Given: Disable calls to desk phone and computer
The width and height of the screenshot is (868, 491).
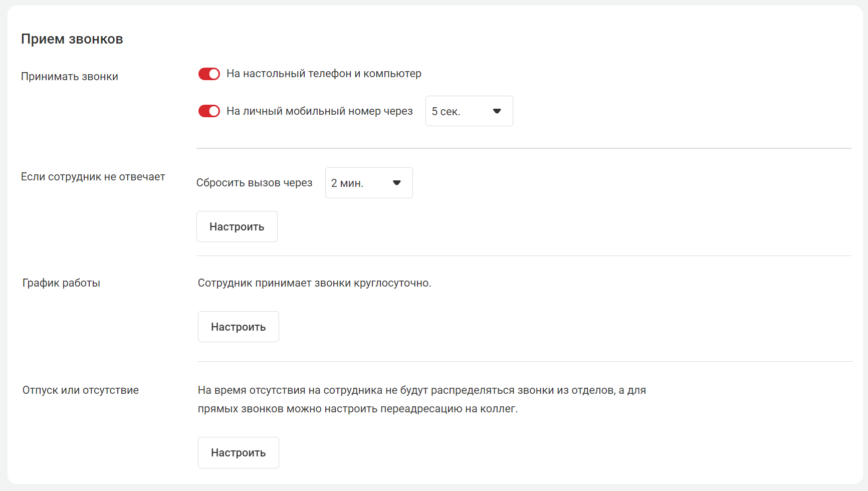Looking at the screenshot, I should (x=209, y=74).
